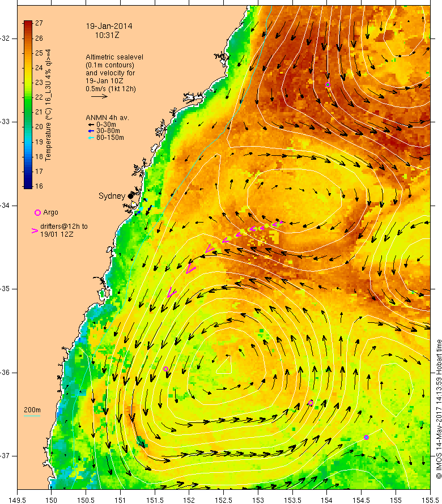Click the large magenta drifter chevron near -34.8
Screen dimensions: 442x504
pyautogui.click(x=190, y=269)
